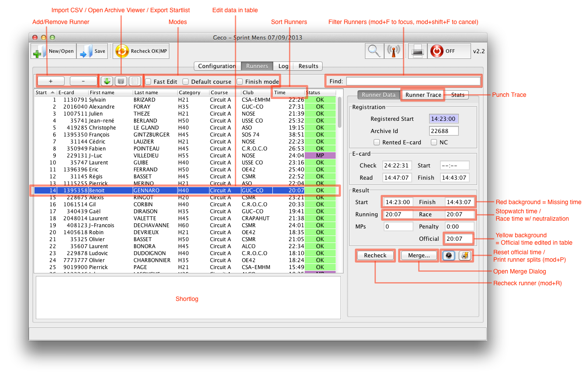Viewport: 588px width, 379px height.
Task: Toggle the red OFF reader button
Action: (x=449, y=51)
